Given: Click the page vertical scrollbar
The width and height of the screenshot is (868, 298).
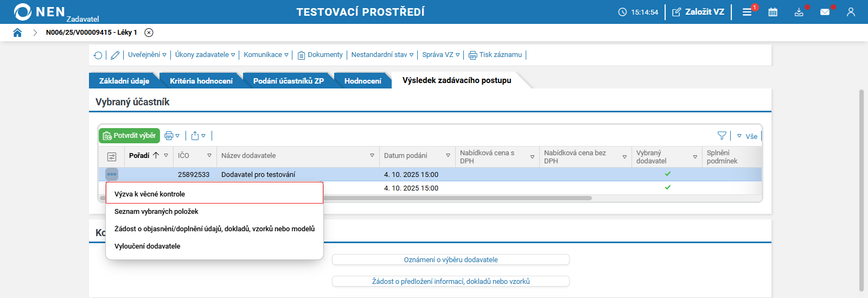Looking at the screenshot, I should coord(861,190).
